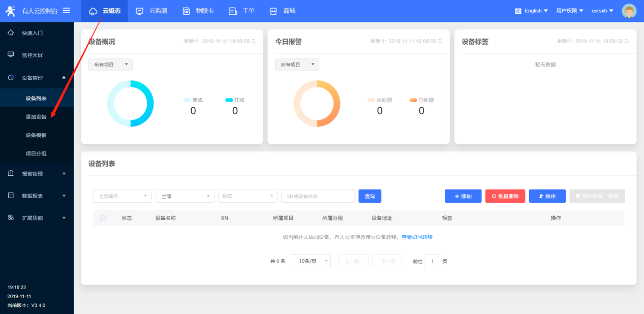The image size is (644, 314).
Task: Click the SN或设备名称 search input field
Action: pyautogui.click(x=318, y=196)
